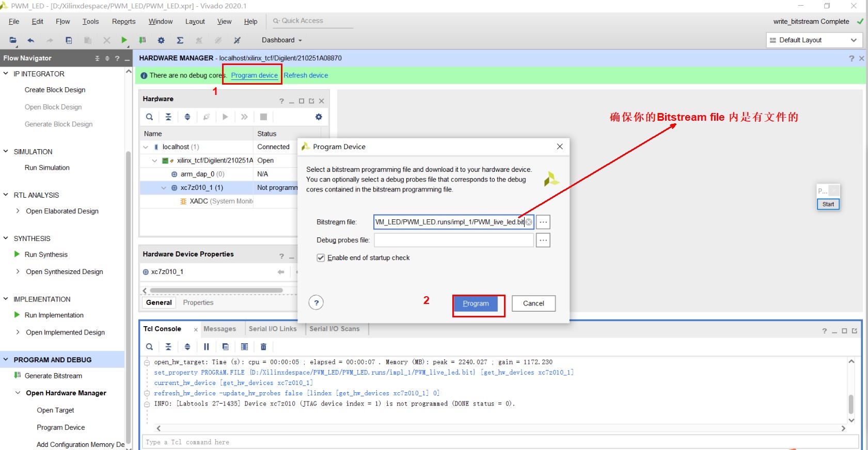The image size is (868, 450).
Task: Clear the Tcl Console with trash icon
Action: coord(263,347)
